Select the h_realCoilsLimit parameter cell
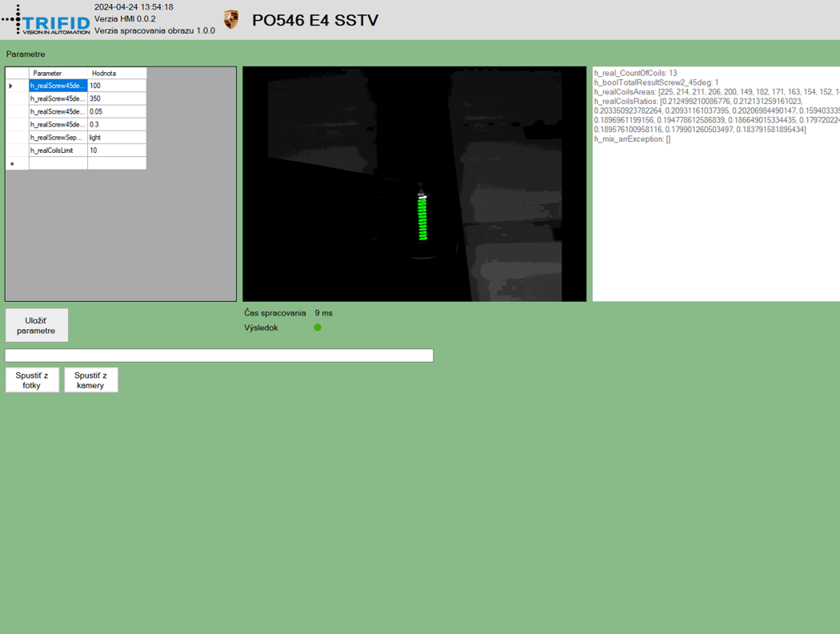The image size is (840, 634). [58, 150]
